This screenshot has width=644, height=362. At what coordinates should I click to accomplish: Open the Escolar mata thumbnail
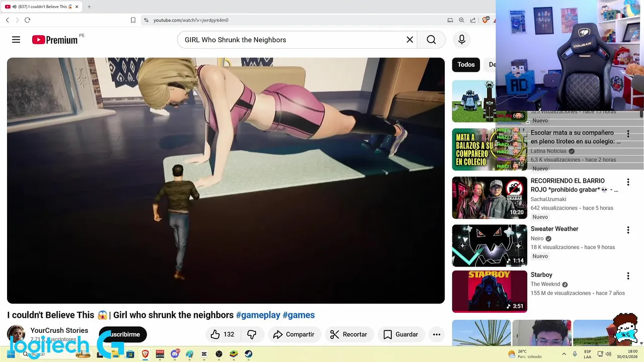click(490, 149)
